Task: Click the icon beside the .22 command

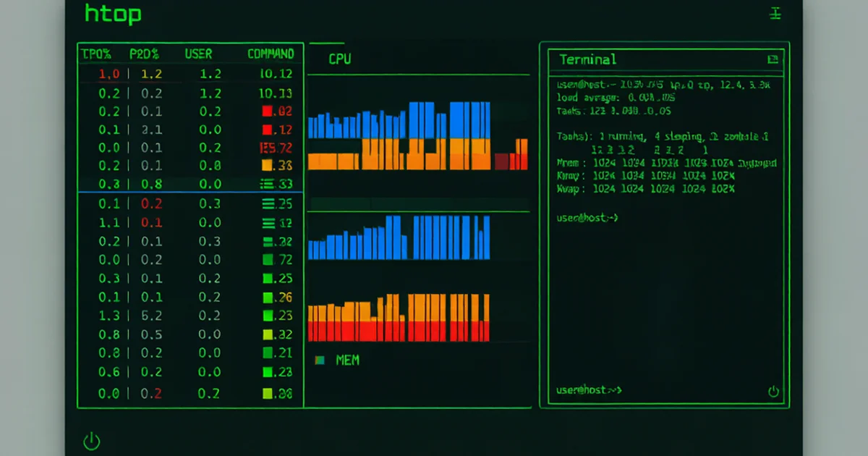Action: pyautogui.click(x=268, y=242)
